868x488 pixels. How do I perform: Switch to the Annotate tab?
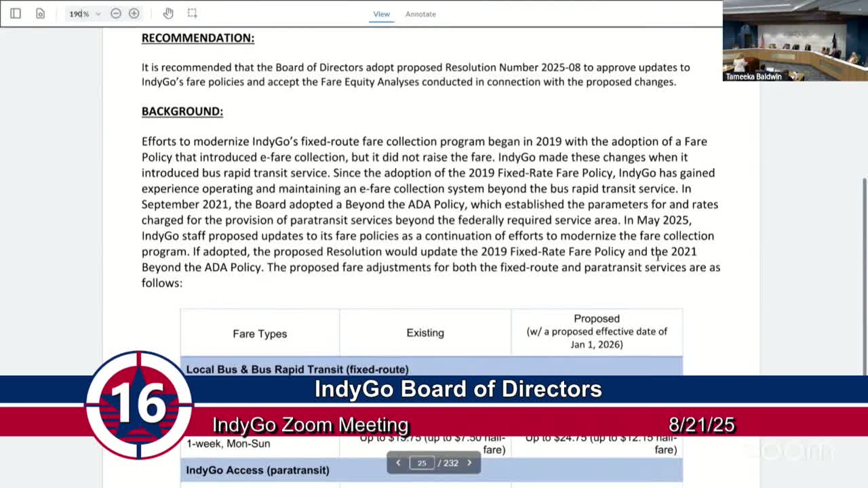420,14
